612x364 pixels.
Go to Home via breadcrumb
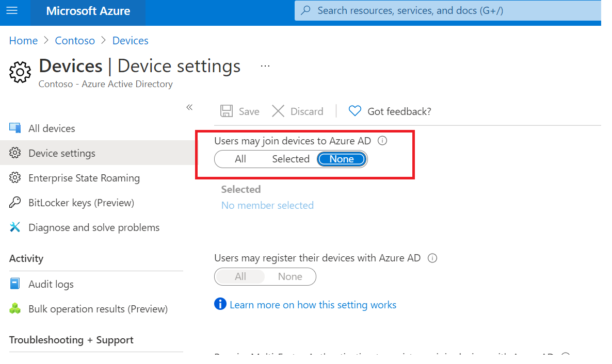(x=23, y=40)
